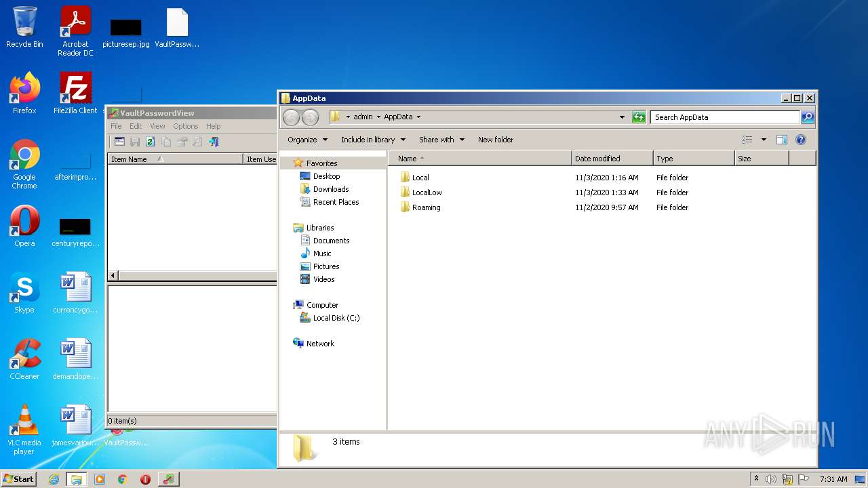Viewport: 868px width, 488px height.
Task: Open Options menu in VaultPasswordView
Action: pos(185,126)
